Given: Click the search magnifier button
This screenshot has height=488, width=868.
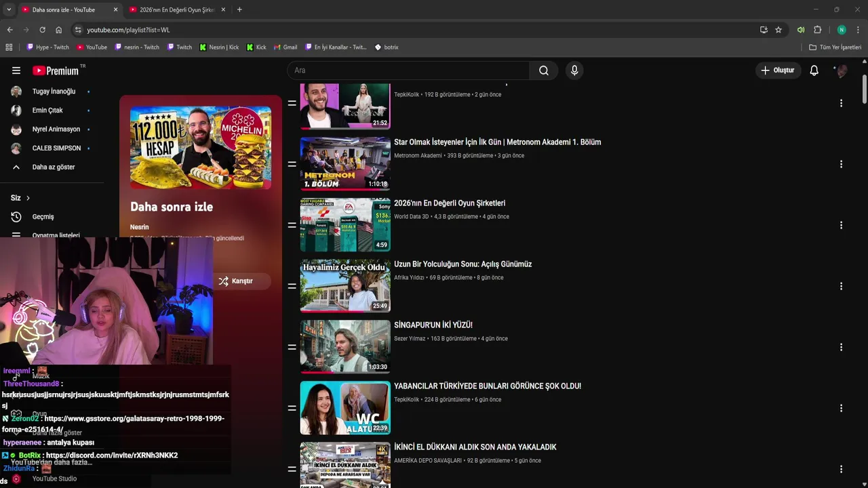Looking at the screenshot, I should [544, 70].
